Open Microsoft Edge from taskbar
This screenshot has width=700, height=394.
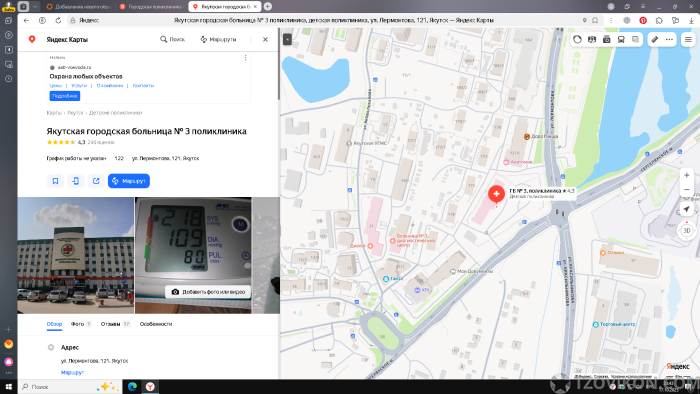pyautogui.click(x=132, y=387)
